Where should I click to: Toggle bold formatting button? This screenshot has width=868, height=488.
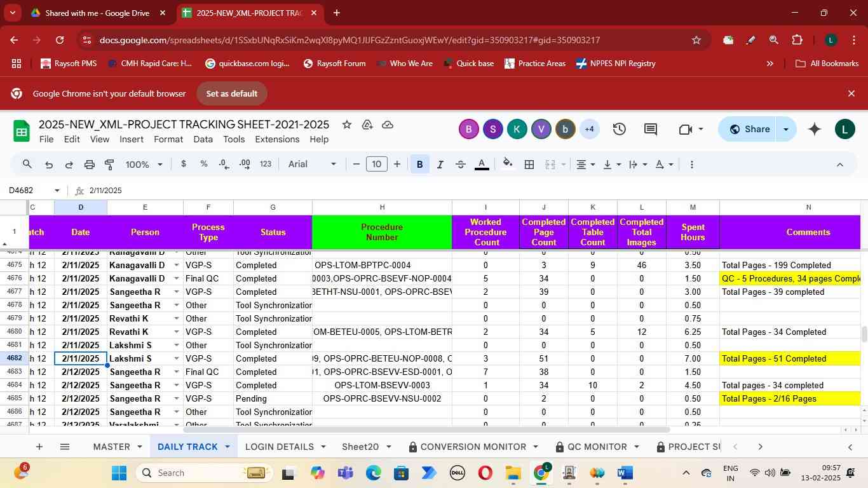click(x=419, y=165)
